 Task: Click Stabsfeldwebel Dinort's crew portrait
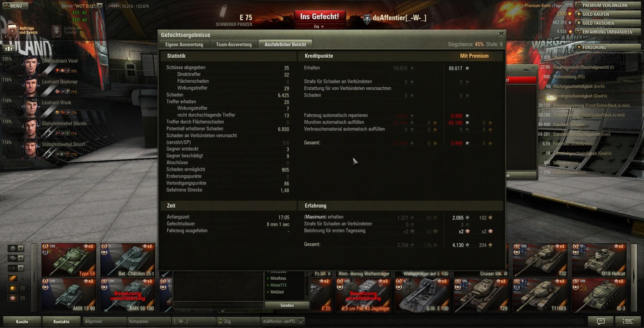31,149
